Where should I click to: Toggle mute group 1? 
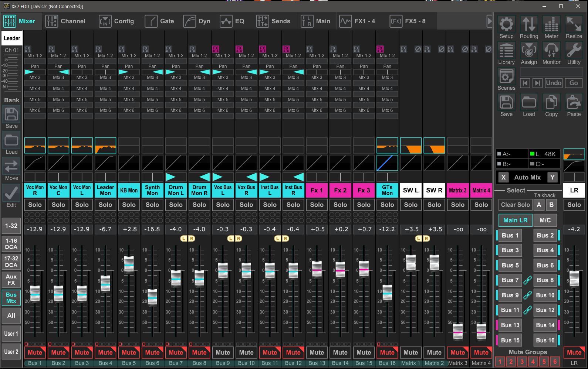coord(500,362)
